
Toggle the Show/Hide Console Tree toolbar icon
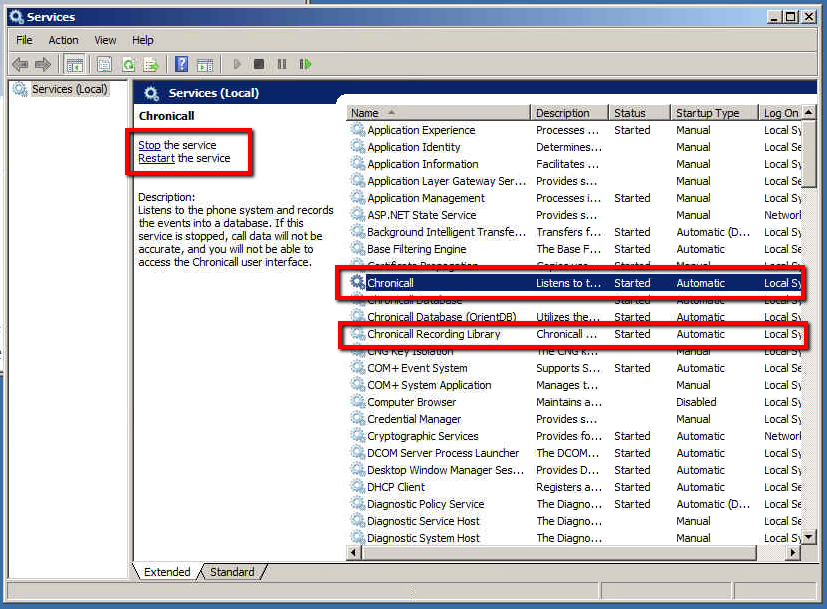(x=74, y=64)
